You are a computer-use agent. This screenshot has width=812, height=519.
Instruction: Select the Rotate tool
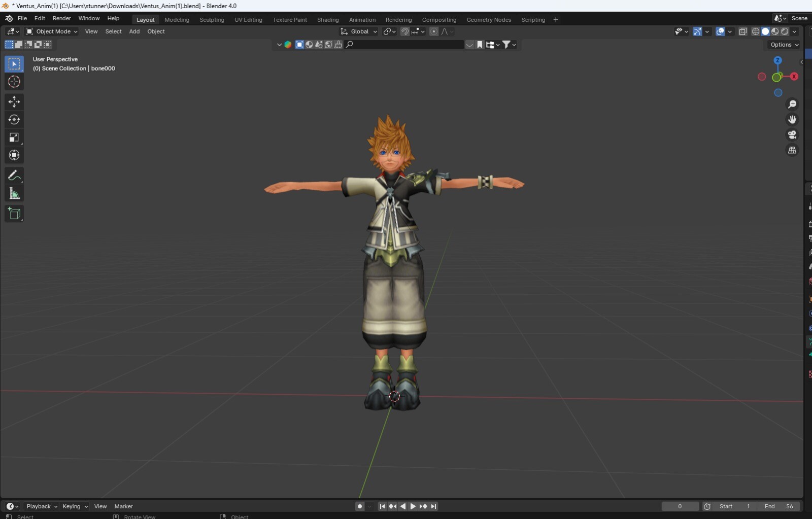coord(14,120)
